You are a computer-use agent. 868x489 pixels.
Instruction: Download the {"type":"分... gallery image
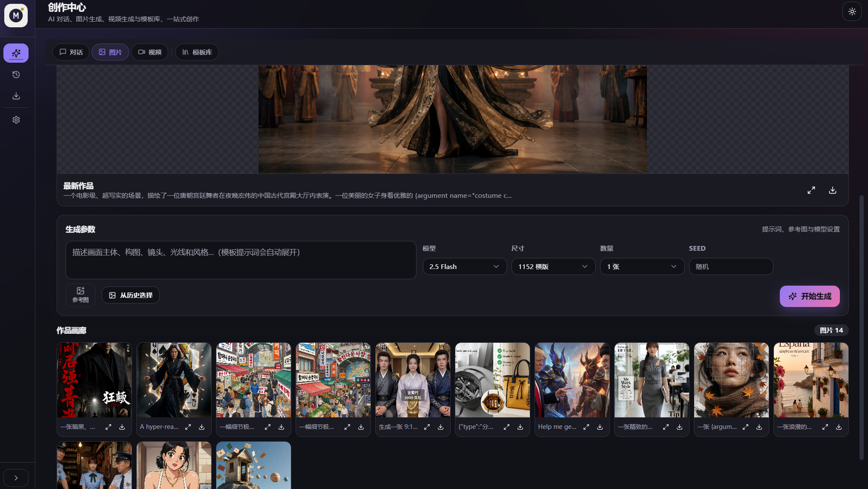click(520, 427)
